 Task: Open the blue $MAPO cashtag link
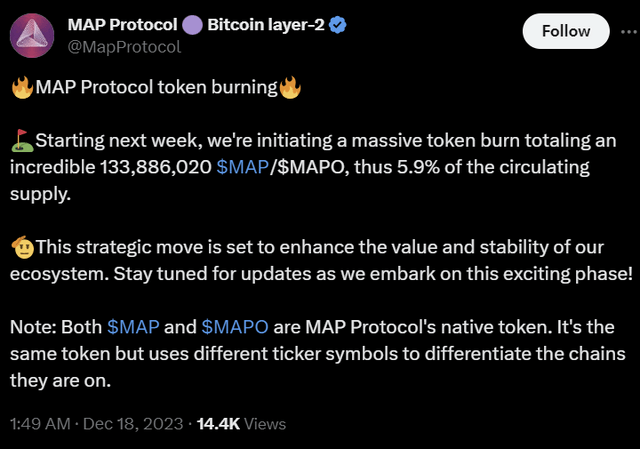[233, 327]
